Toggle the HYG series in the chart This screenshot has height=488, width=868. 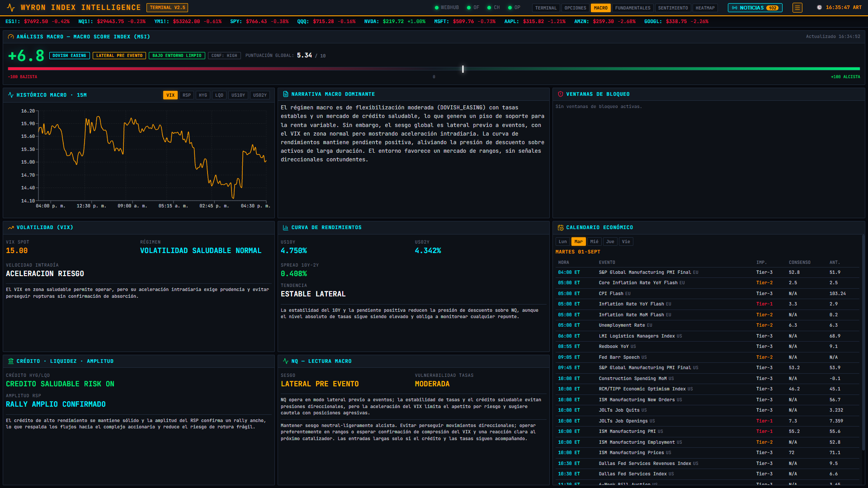(203, 95)
